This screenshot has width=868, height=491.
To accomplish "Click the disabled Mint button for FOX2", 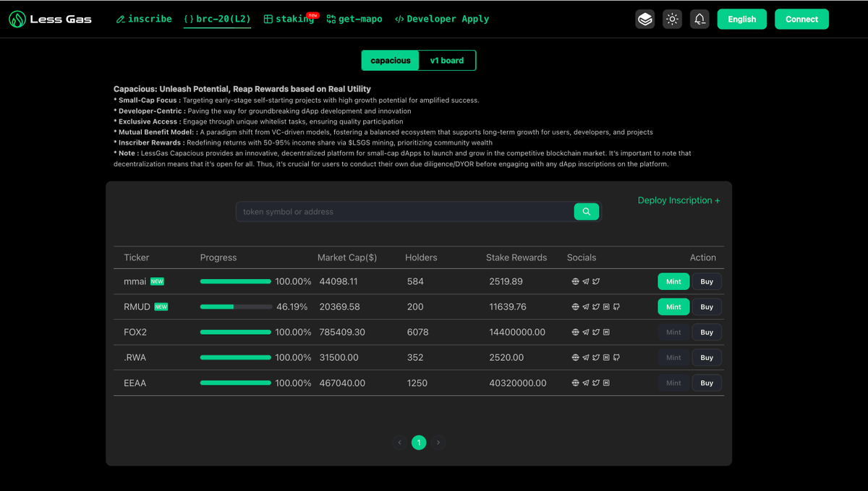I will click(673, 332).
